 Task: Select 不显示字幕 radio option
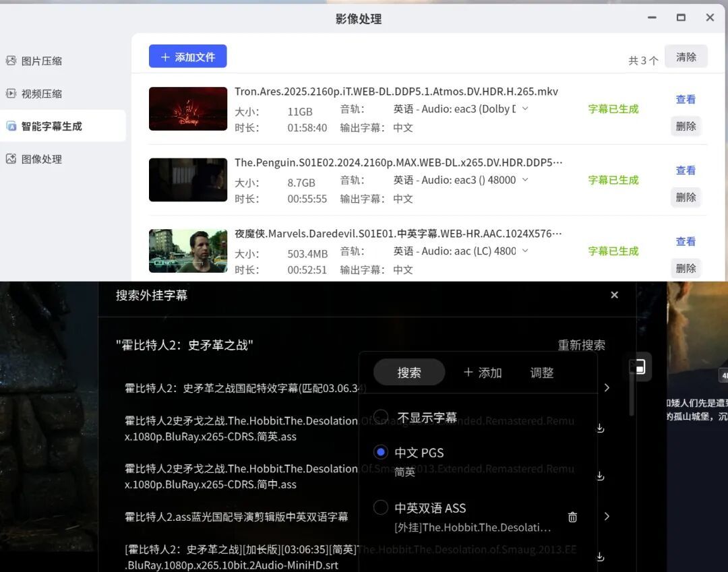381,416
